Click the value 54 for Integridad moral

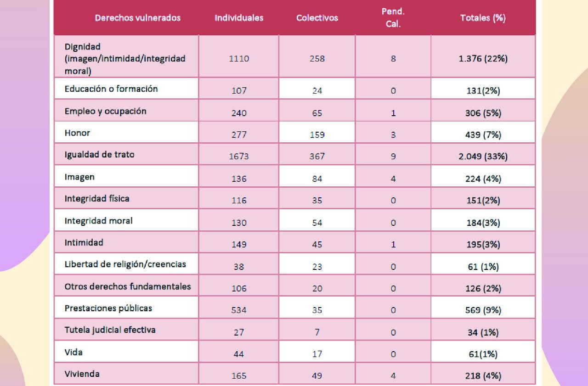point(317,223)
